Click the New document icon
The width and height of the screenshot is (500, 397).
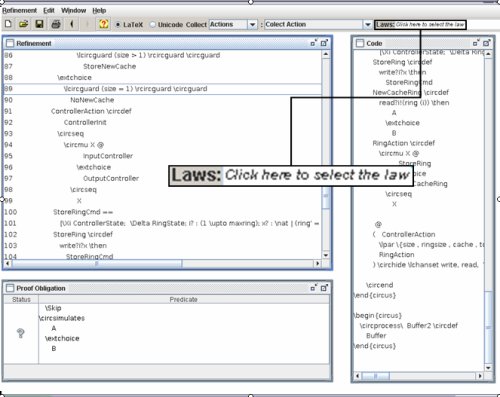(8, 24)
